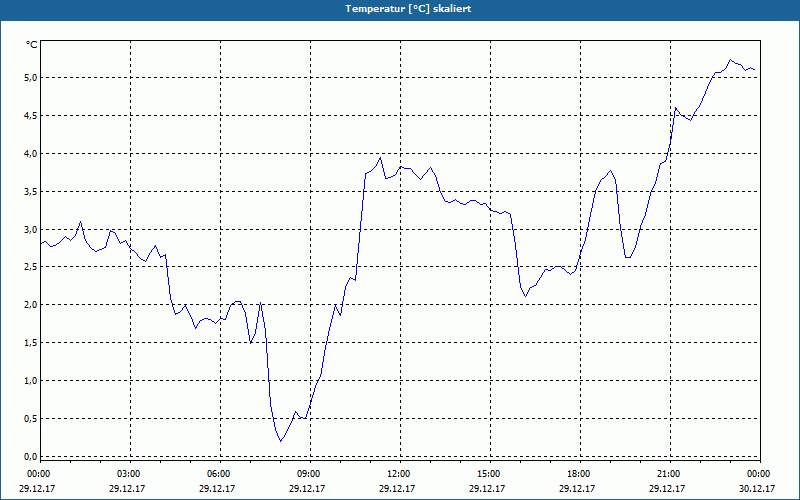Click the °C axis unit label

click(x=32, y=45)
